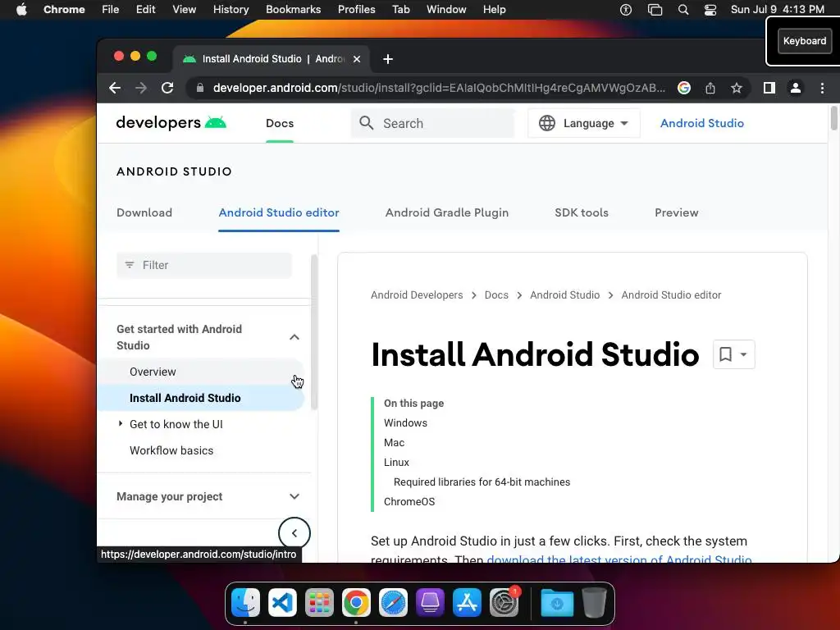Click the Keyboard button
Viewport: 840px width, 630px height.
pyautogui.click(x=805, y=41)
